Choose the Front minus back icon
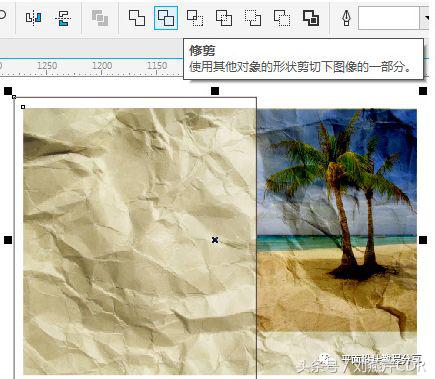This screenshot has height=379, width=435. click(x=253, y=18)
